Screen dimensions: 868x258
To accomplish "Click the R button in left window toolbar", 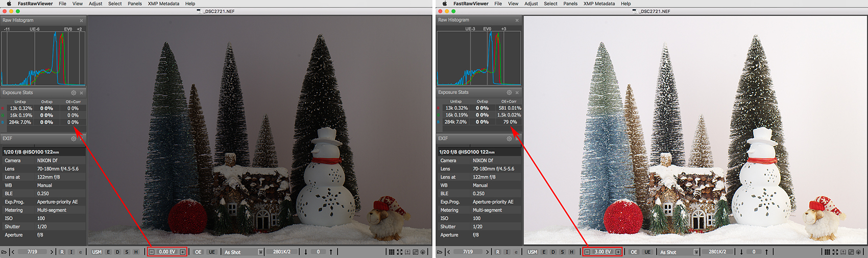I will point(62,252).
